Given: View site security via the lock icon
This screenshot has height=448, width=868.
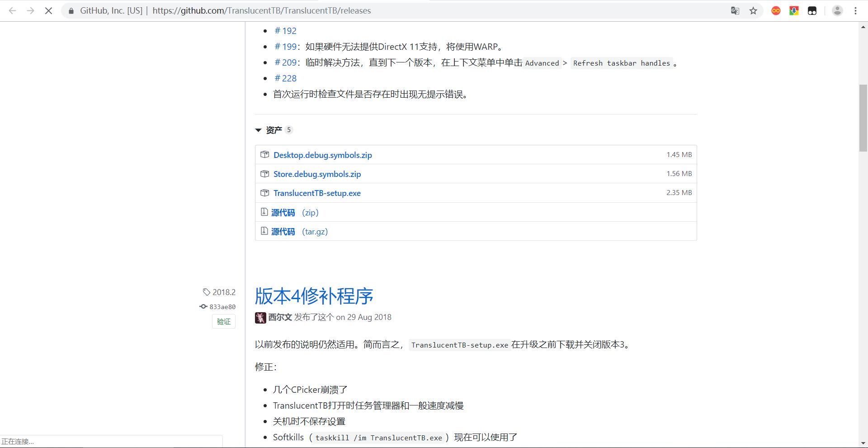Looking at the screenshot, I should click(x=71, y=10).
